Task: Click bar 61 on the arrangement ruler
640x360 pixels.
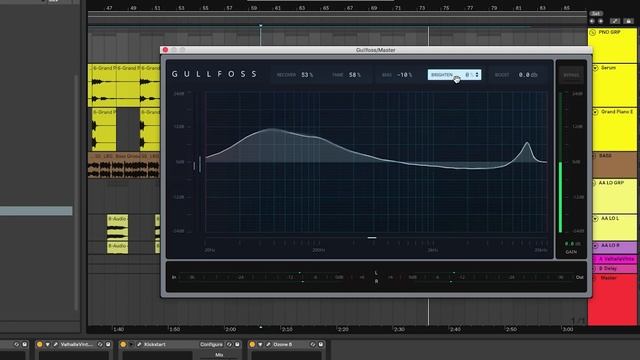Action: tap(278, 8)
